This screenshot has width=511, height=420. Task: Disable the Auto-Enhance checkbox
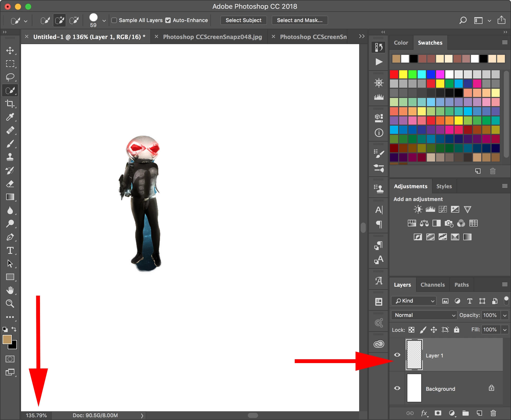(x=168, y=20)
